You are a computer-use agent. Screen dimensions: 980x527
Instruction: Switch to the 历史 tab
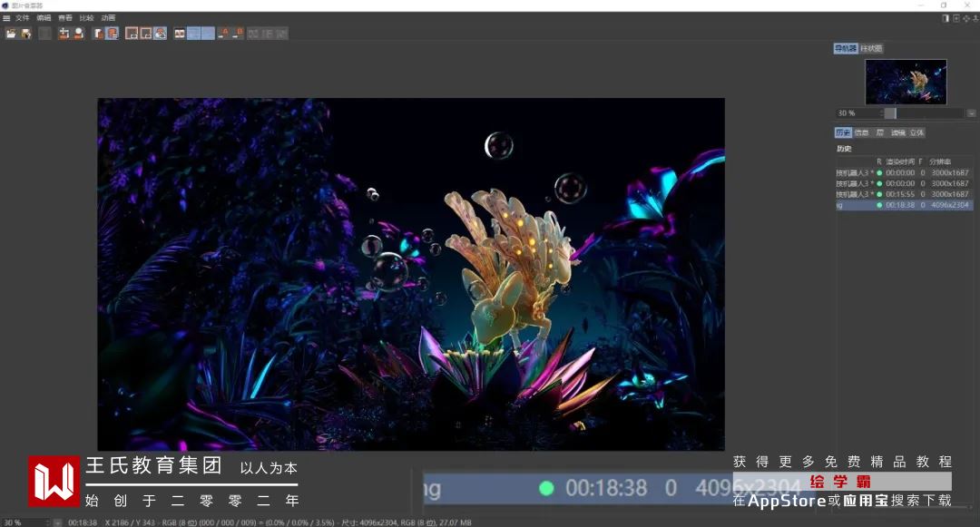pos(843,132)
